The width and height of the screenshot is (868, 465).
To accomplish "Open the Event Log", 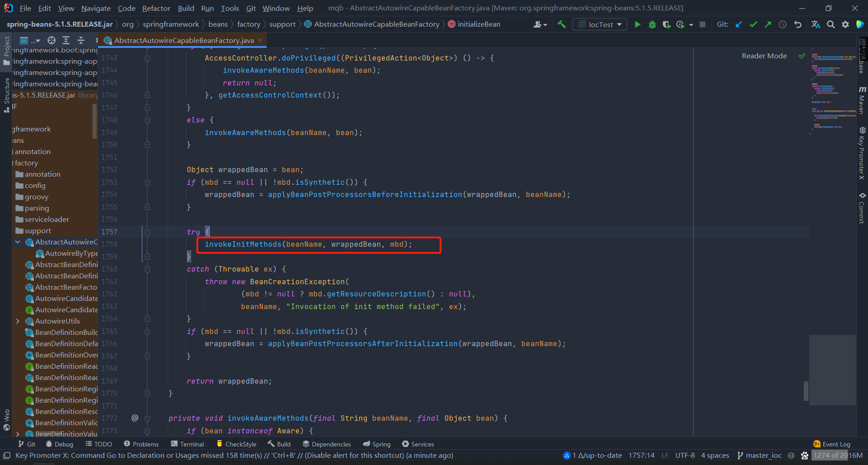I will coord(832,444).
